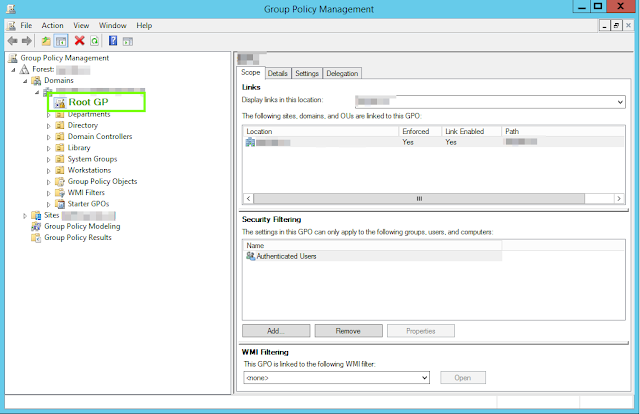This screenshot has height=414, width=640.
Task: Click the Group Policy Results icon
Action: click(36, 238)
